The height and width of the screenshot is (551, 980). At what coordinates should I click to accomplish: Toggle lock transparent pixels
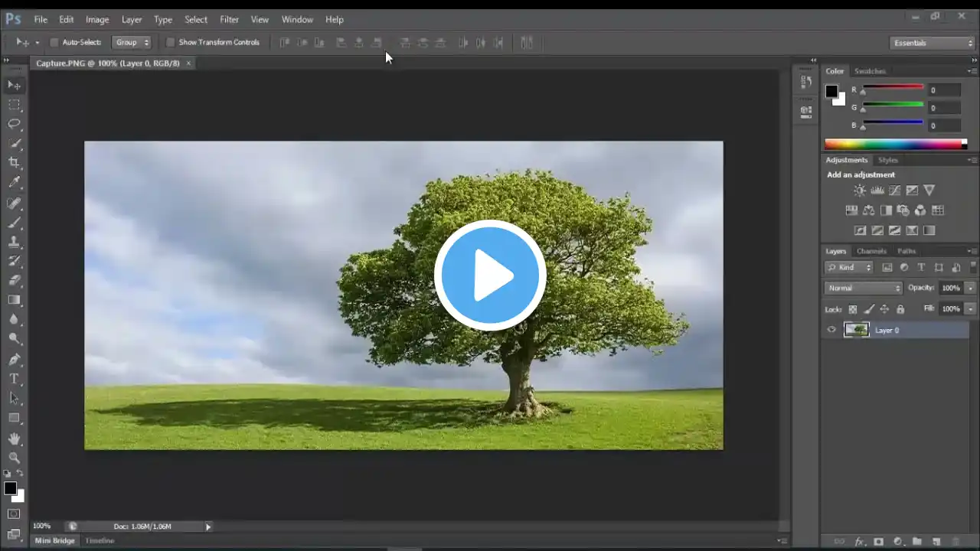click(853, 309)
